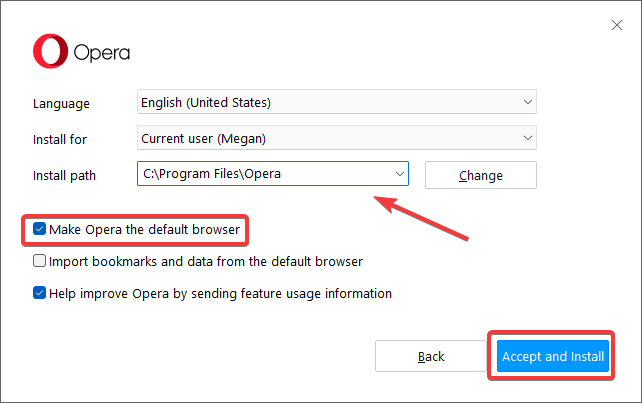Image resolution: width=642 pixels, height=403 pixels.
Task: Click the sending feature usage information text
Action: (300, 293)
